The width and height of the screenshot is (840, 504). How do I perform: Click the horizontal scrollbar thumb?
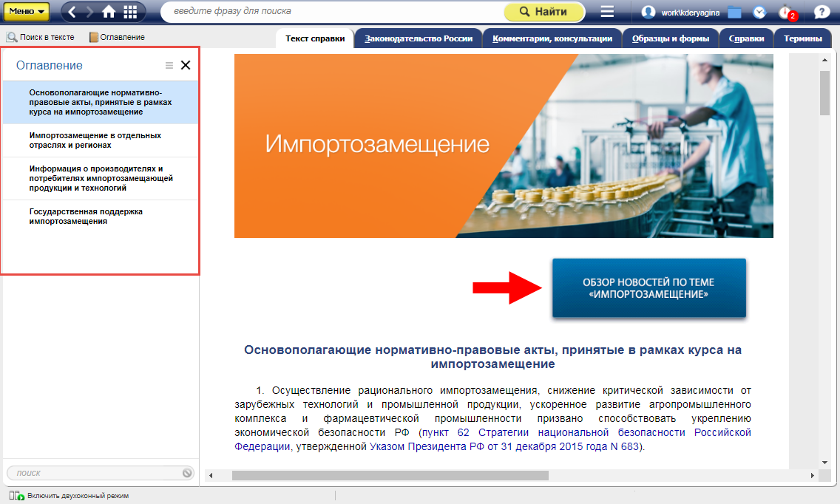(390, 475)
